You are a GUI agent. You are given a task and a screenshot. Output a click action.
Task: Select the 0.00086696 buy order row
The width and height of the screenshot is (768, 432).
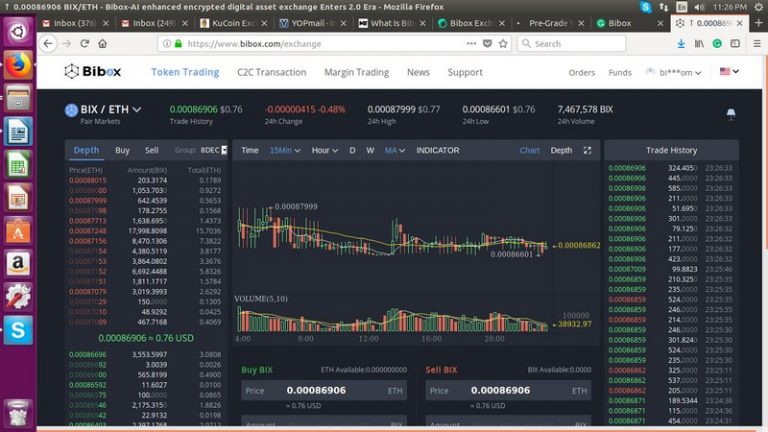[x=145, y=354]
